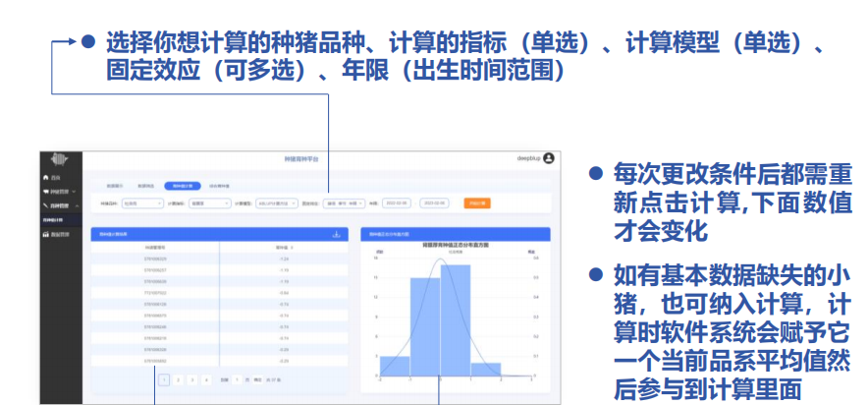This screenshot has height=405, width=868.
Task: Download breeding value results via download icon
Action: click(337, 234)
